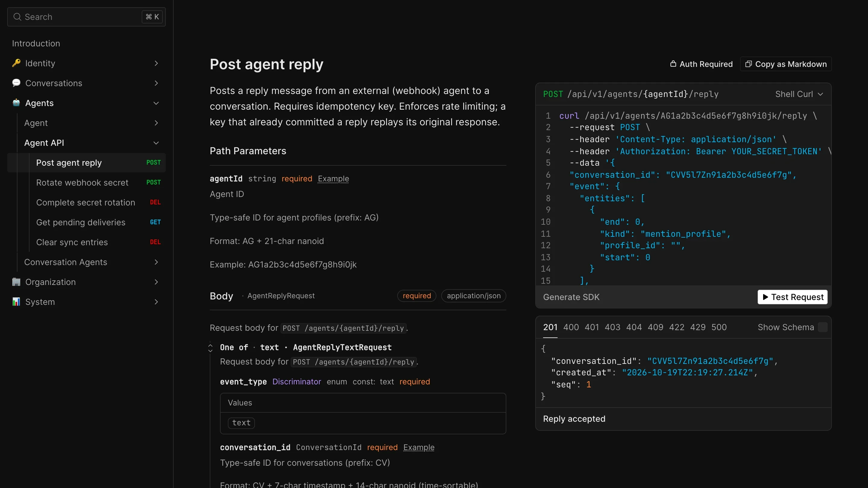
Task: Expand the Identity section chevron
Action: point(156,63)
